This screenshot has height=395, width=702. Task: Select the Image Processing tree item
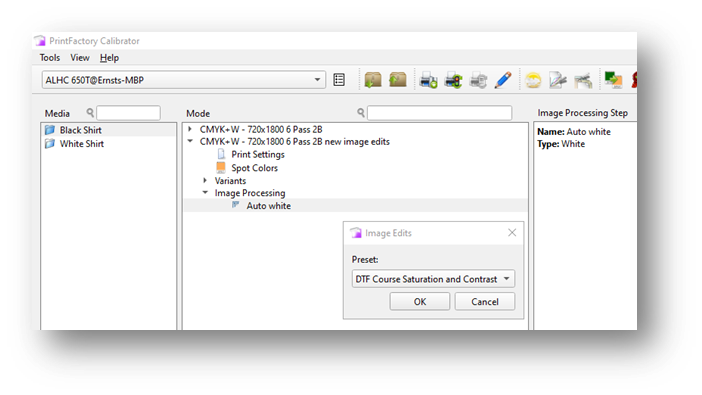click(x=250, y=193)
